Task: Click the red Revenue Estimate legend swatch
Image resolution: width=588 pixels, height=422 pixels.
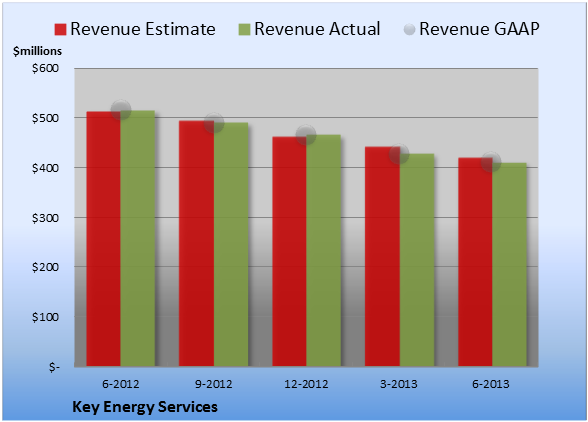Action: click(x=60, y=29)
